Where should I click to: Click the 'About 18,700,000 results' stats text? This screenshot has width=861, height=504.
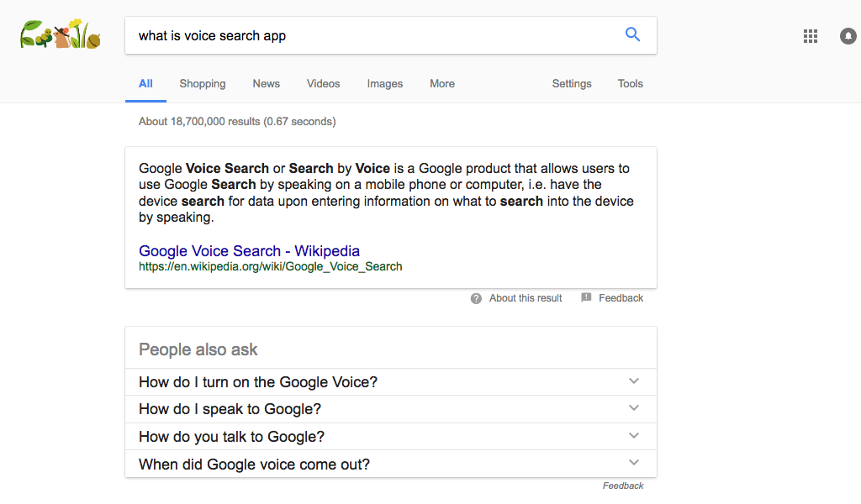click(x=237, y=122)
